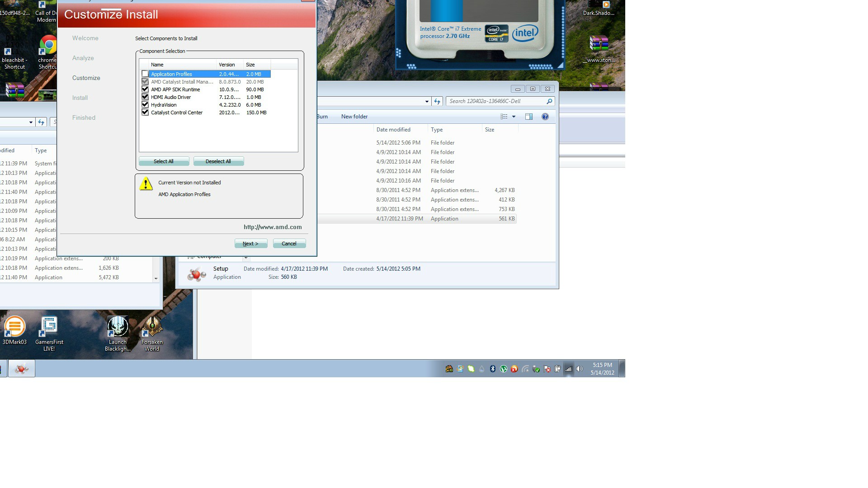Click Safely Remove Hardware tray icon
This screenshot has height=488, width=868.
coord(536,369)
